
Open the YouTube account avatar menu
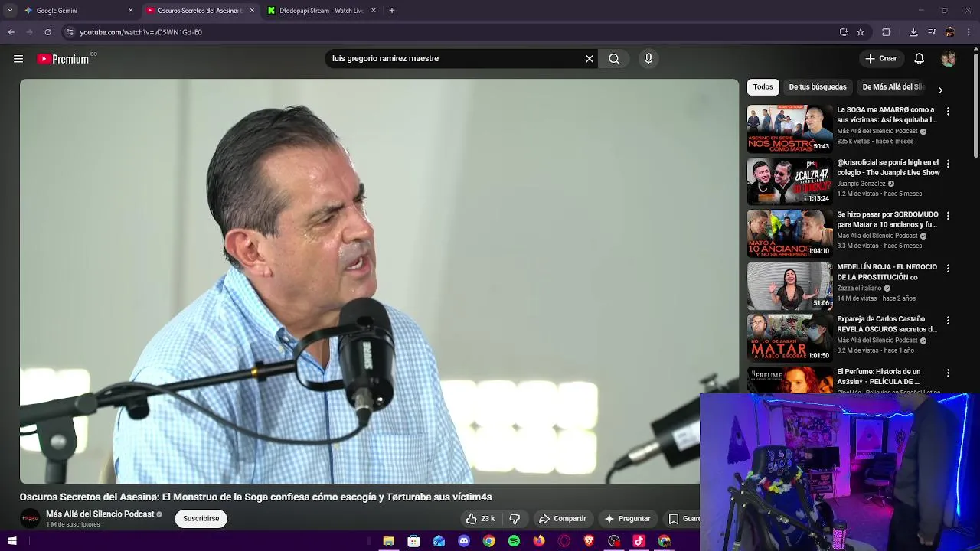(949, 59)
